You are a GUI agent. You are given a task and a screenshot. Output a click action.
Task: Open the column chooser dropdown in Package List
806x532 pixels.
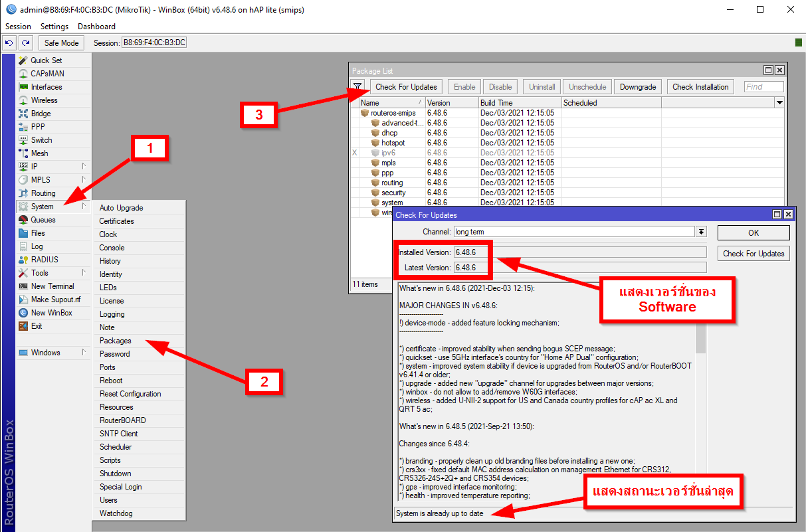click(x=779, y=103)
